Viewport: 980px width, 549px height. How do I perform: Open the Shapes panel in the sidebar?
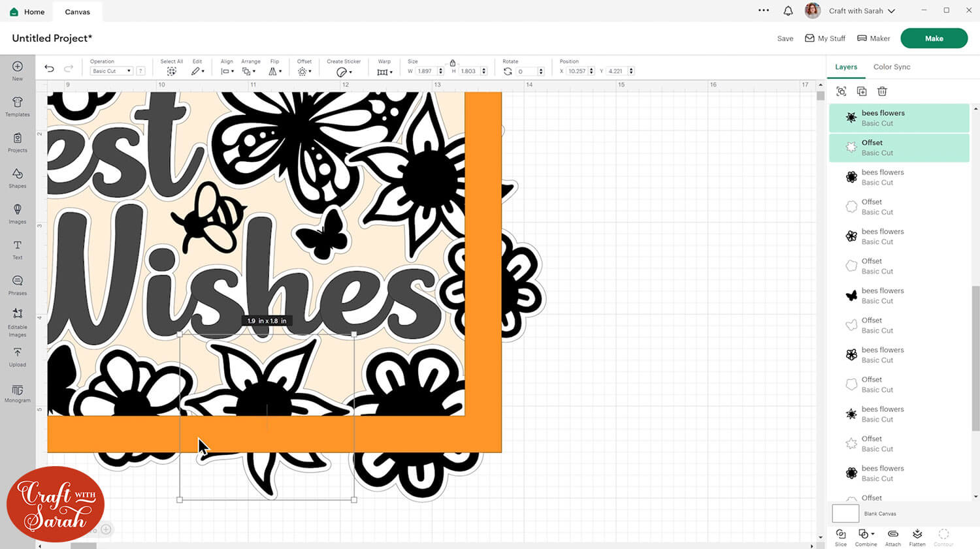pos(18,177)
